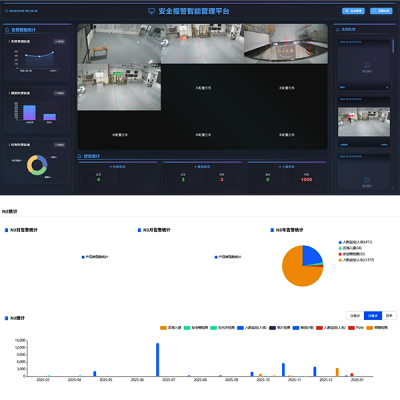Open the small selector button on the donut chart card
This screenshot has width=400, height=400.
[60, 145]
